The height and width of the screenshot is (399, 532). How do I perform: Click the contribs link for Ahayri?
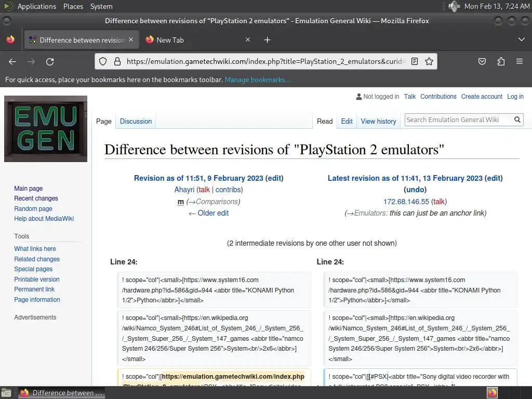pyautogui.click(x=228, y=190)
